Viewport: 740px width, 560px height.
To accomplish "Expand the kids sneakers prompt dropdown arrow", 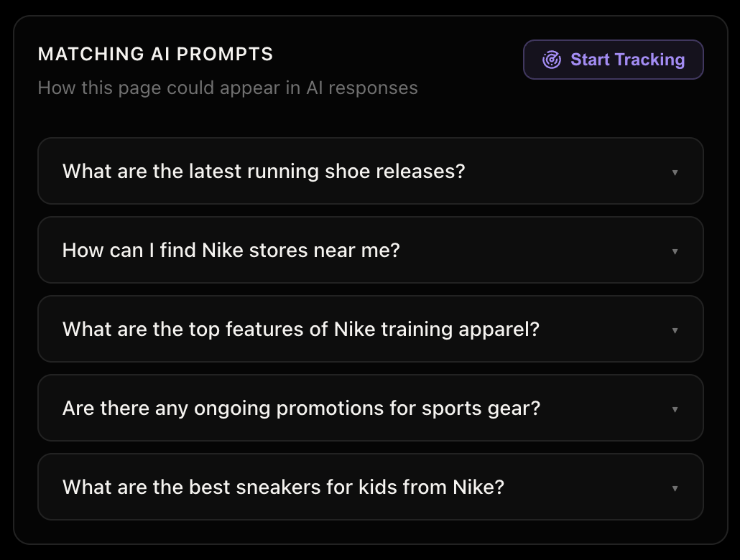I will [675, 487].
